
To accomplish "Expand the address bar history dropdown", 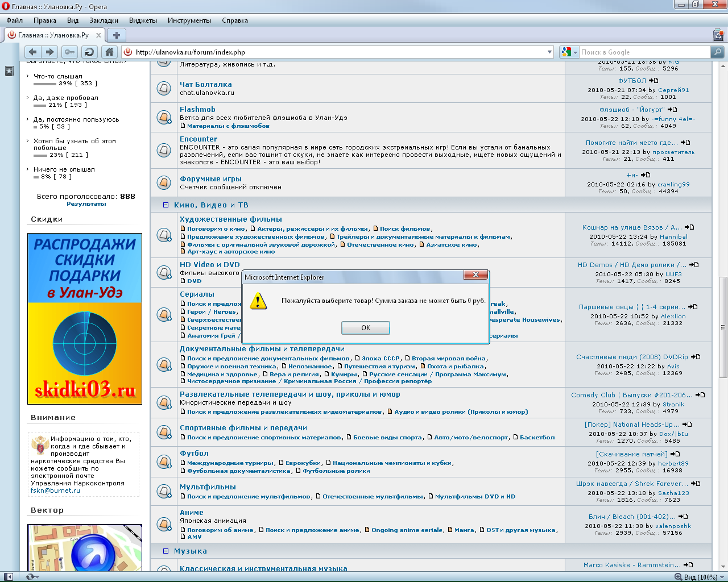I will (549, 52).
